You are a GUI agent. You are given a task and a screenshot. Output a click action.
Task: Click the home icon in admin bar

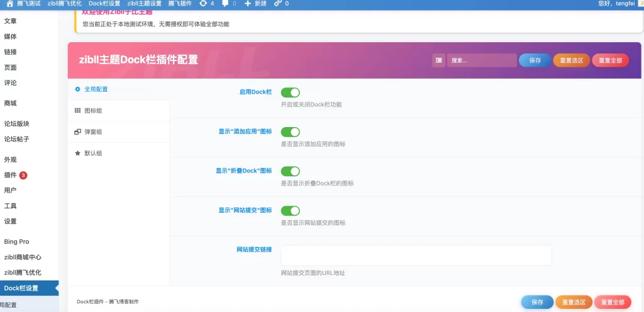tap(10, 3)
